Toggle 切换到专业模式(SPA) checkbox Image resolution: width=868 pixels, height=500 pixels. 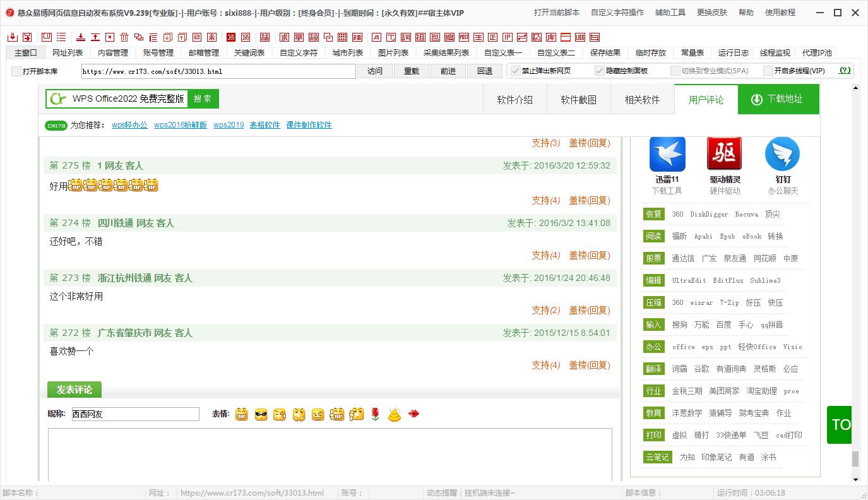[675, 71]
